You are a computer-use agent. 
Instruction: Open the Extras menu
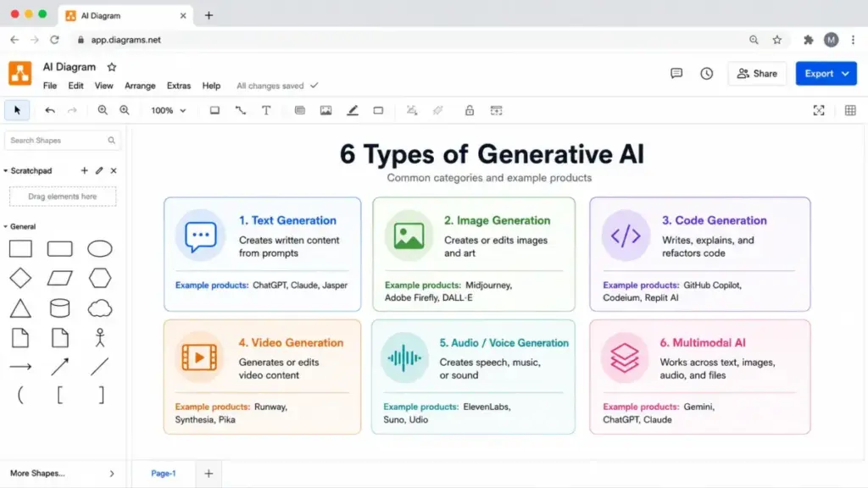179,86
